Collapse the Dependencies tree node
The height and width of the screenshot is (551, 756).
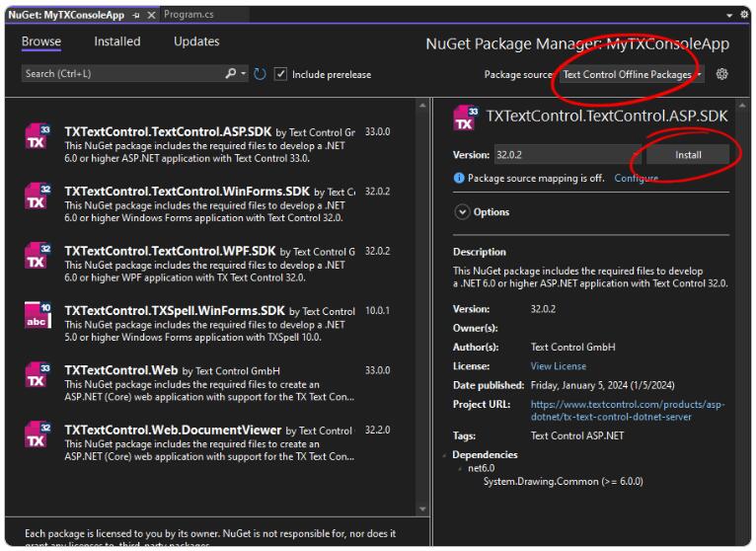(444, 455)
